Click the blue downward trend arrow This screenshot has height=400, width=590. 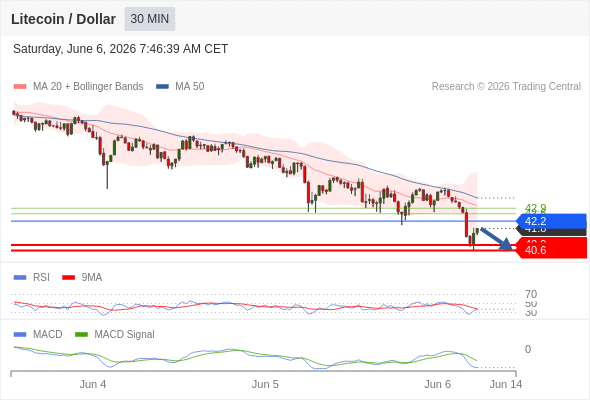tap(496, 239)
